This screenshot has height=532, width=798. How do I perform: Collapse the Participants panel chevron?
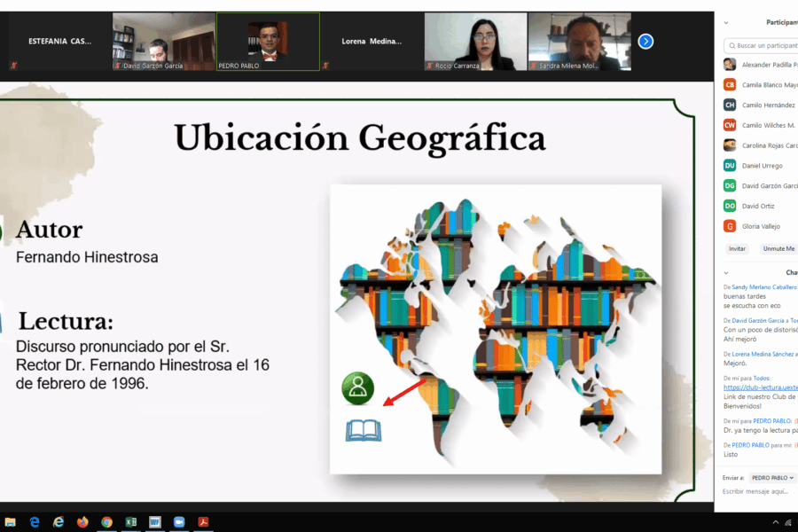click(726, 23)
